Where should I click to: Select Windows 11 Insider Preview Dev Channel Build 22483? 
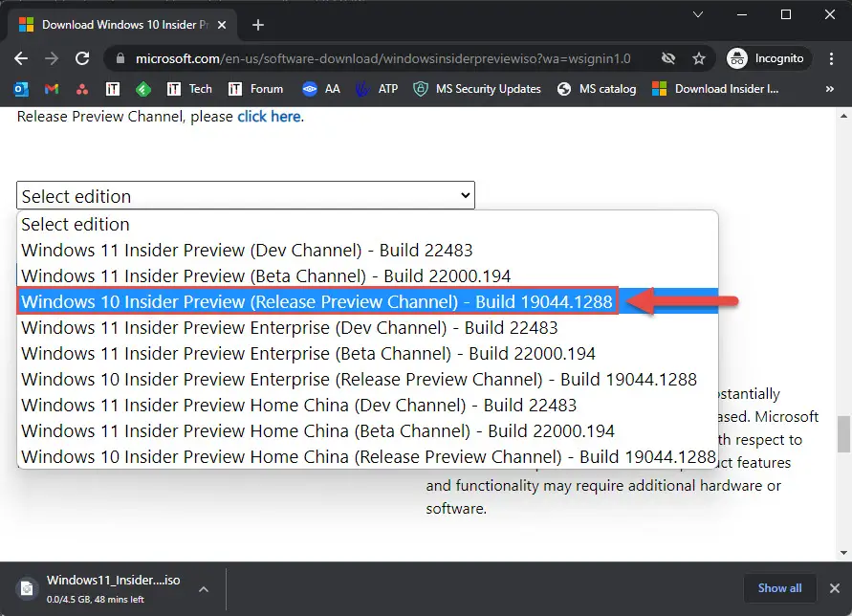pos(367,250)
